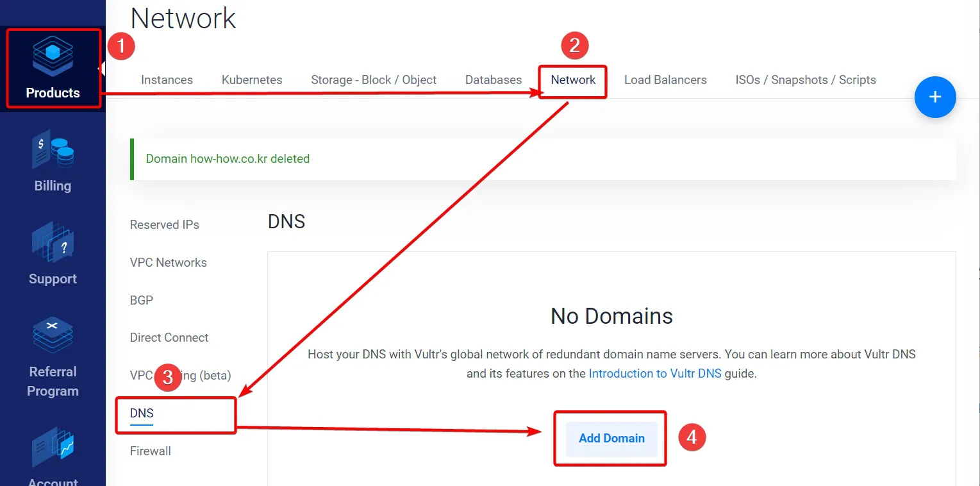Select the Network tab

click(x=573, y=80)
